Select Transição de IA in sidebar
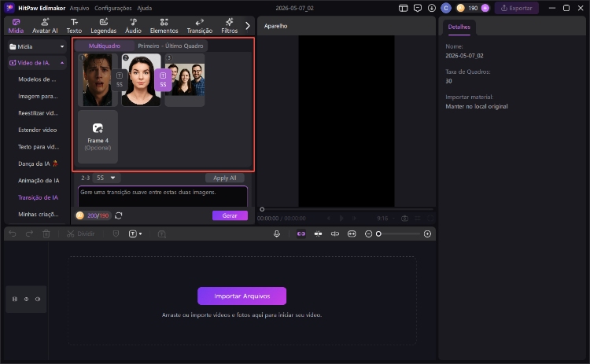 pyautogui.click(x=38, y=197)
